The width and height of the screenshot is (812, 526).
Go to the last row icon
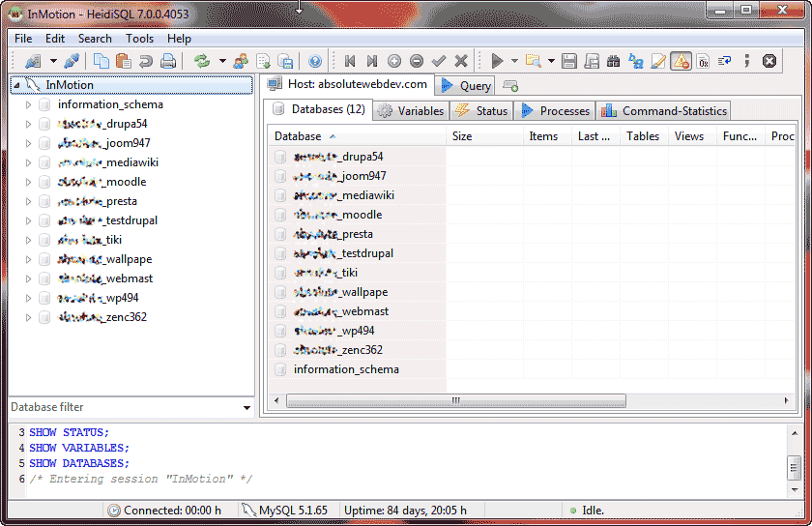372,61
